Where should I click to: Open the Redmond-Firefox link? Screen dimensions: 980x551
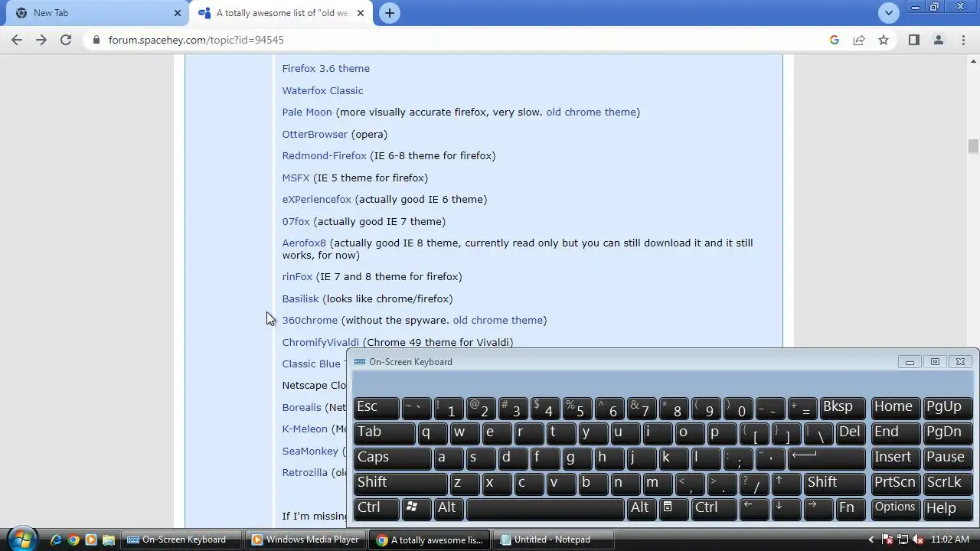[x=324, y=155]
